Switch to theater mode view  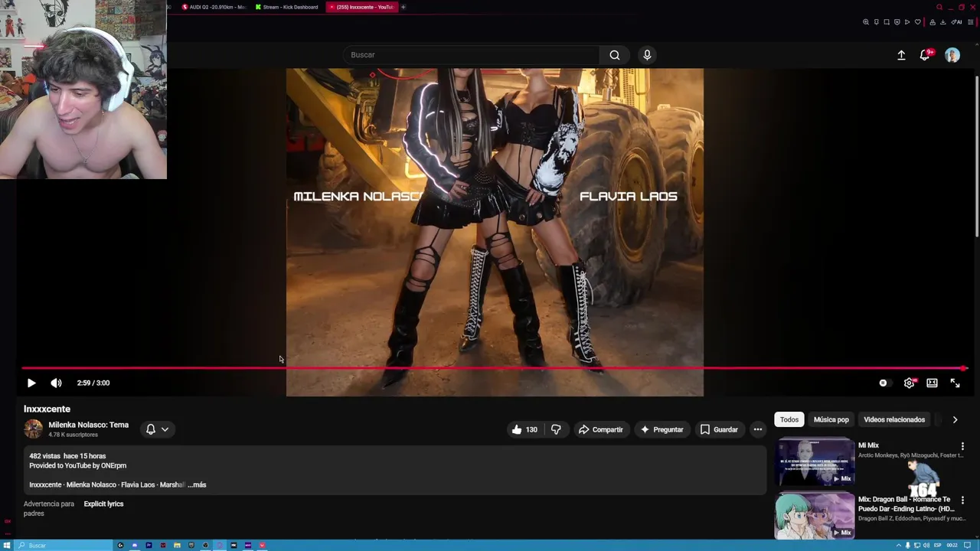tap(932, 383)
